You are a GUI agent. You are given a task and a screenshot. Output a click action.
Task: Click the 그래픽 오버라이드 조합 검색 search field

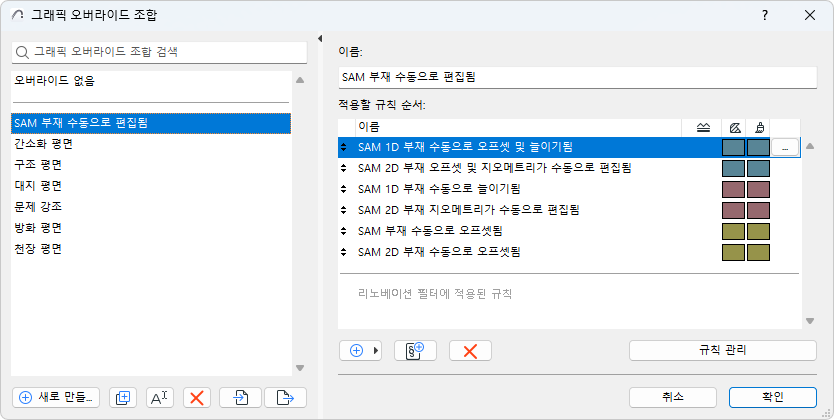[160, 52]
